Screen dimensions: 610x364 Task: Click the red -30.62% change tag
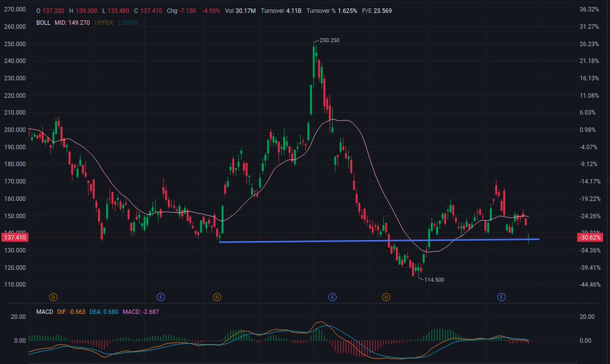pos(591,237)
